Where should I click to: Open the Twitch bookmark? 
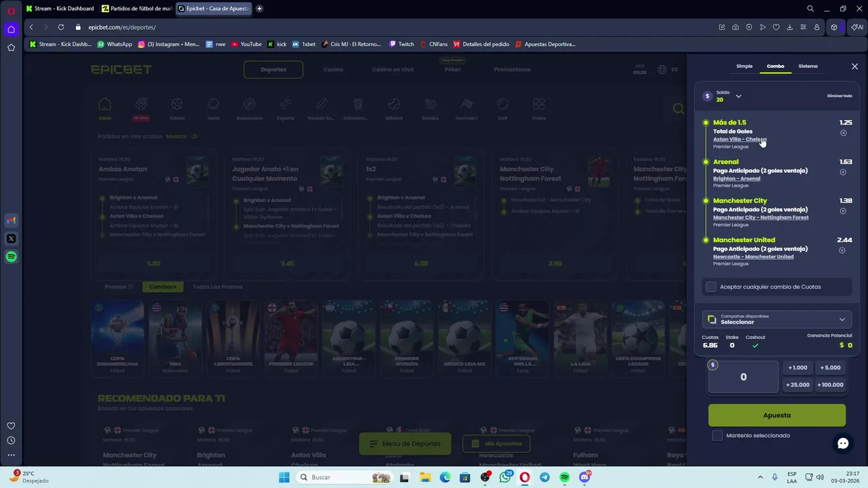coord(401,44)
